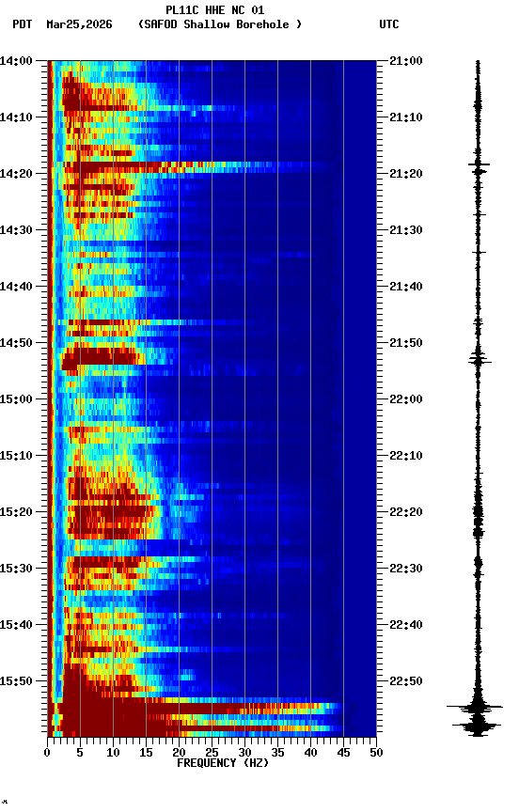The image size is (519, 812).
Task: Click the 22:50 UTC time label
Action: [x=406, y=681]
